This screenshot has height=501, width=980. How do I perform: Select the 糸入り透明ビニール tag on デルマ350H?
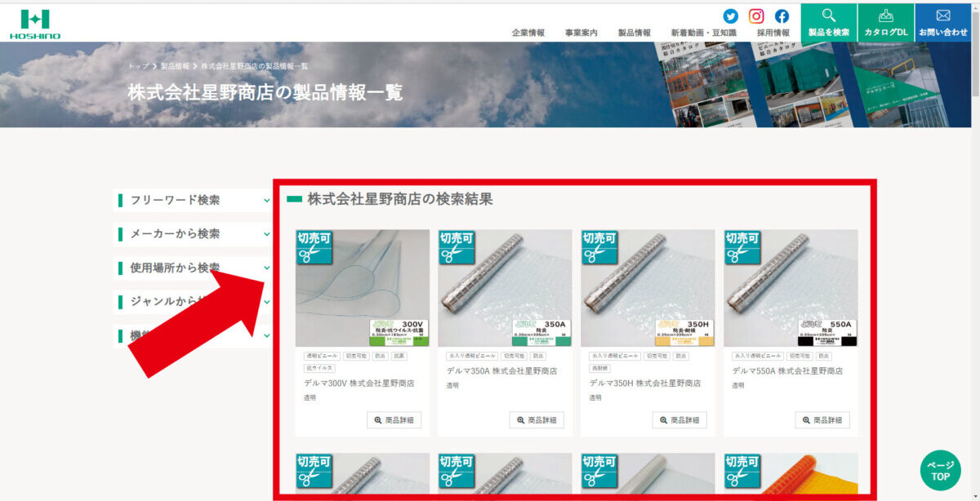[x=614, y=356]
